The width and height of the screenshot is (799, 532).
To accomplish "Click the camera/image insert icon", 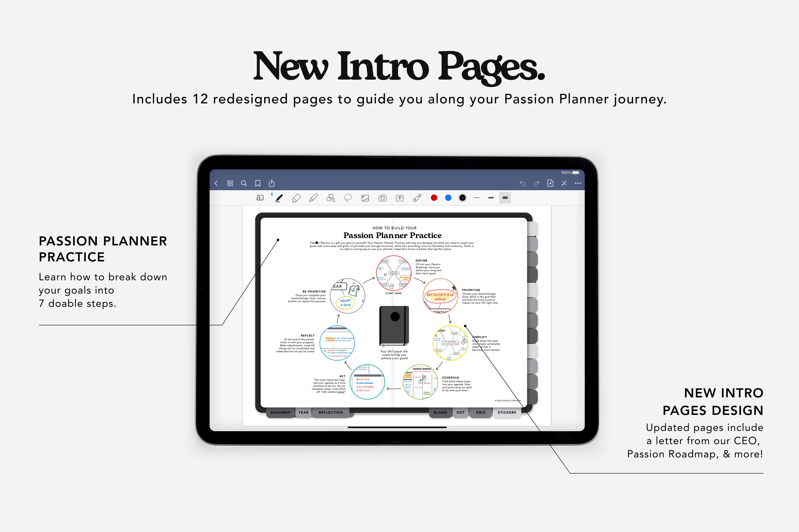I will (x=381, y=195).
